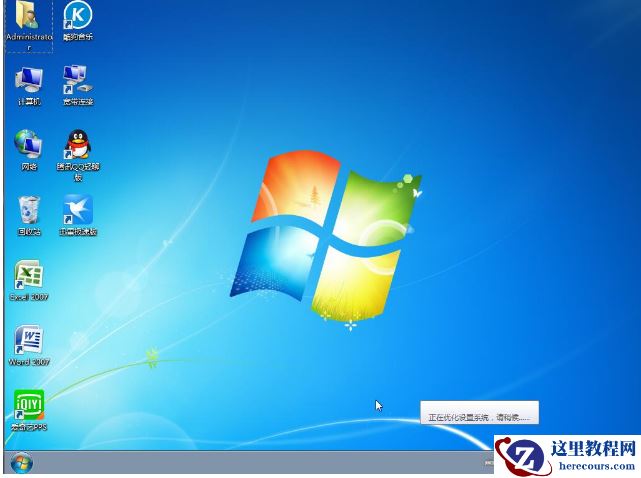
Task: Open the Word 2007 shortcut
Action: pyautogui.click(x=29, y=346)
